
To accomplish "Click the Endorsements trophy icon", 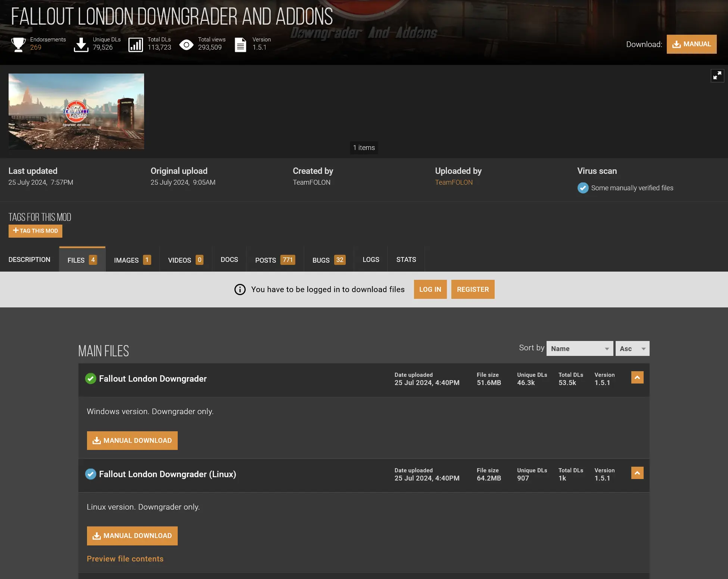I will click(18, 44).
